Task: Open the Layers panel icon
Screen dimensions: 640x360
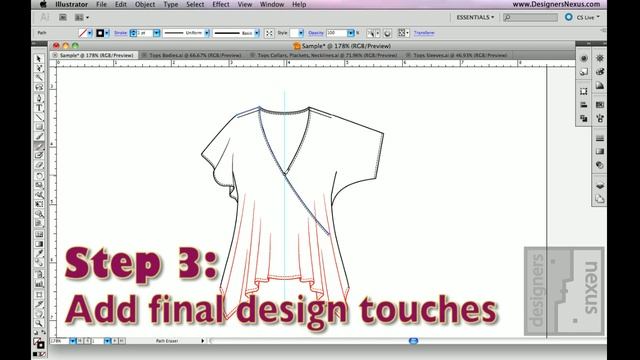Action: pos(600,185)
